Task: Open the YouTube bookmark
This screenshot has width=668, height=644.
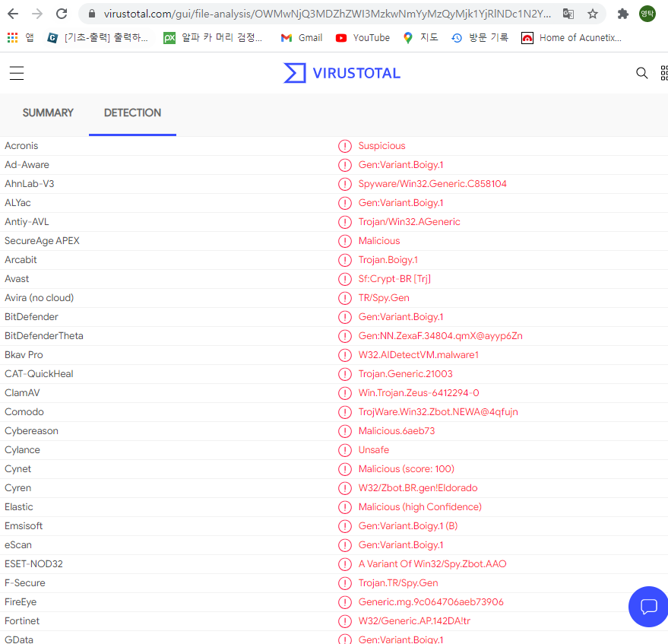Action: pos(362,38)
